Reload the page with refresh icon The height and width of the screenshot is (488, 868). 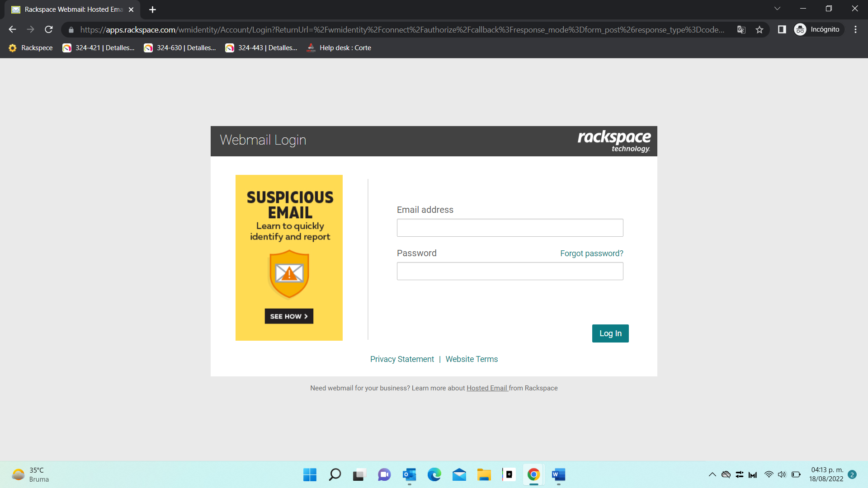click(49, 29)
